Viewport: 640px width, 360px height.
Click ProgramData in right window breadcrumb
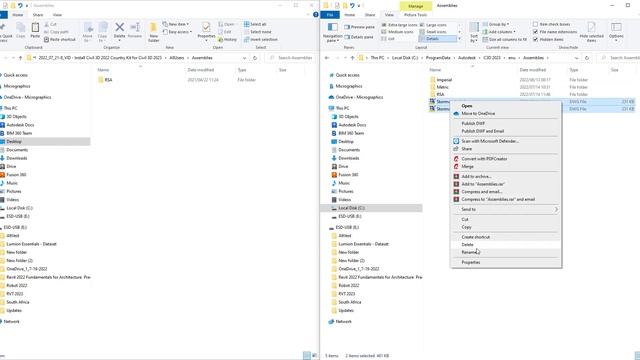[438, 58]
